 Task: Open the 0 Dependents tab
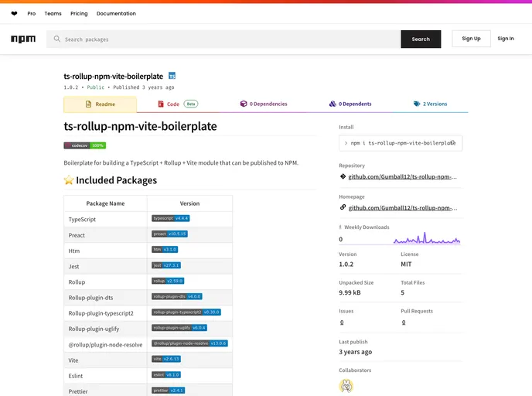coord(350,104)
